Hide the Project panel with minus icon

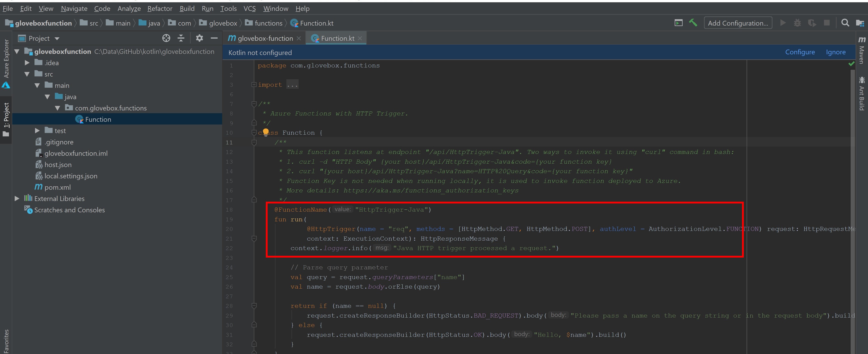click(214, 38)
